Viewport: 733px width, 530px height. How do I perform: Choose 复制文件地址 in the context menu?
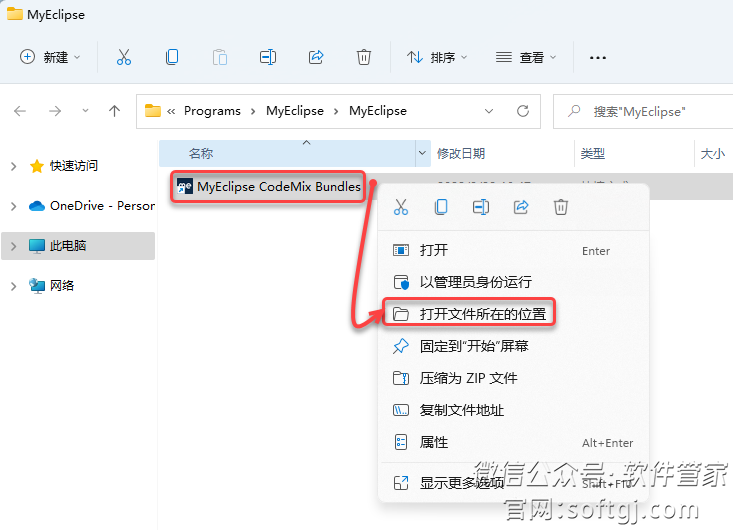(x=513, y=410)
